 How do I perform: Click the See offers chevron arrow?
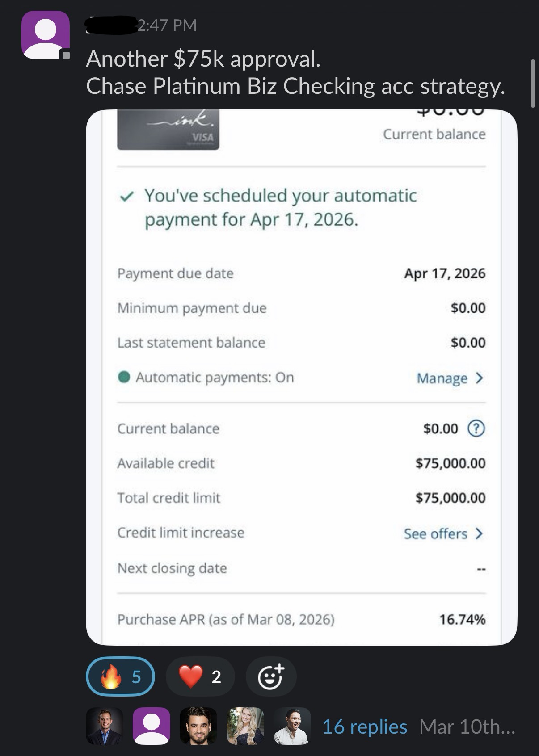tap(479, 533)
